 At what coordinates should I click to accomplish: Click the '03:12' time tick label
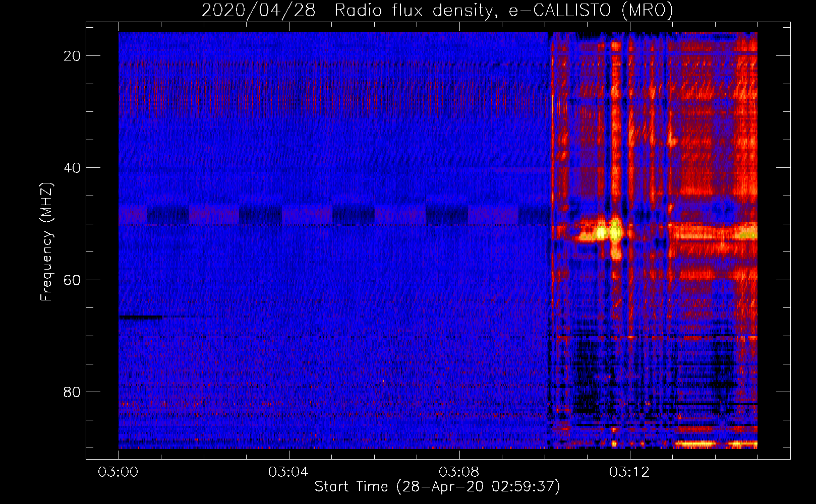[x=629, y=472]
